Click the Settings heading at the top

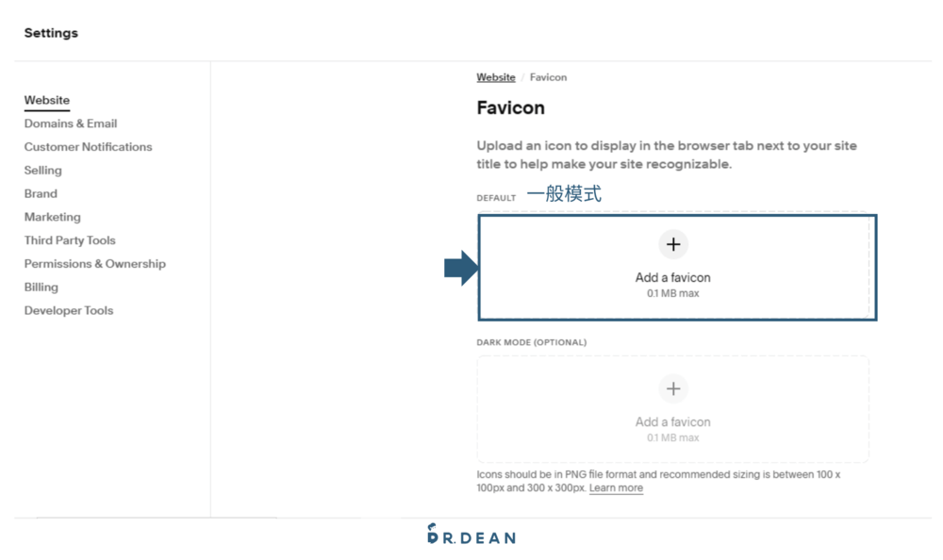point(51,33)
